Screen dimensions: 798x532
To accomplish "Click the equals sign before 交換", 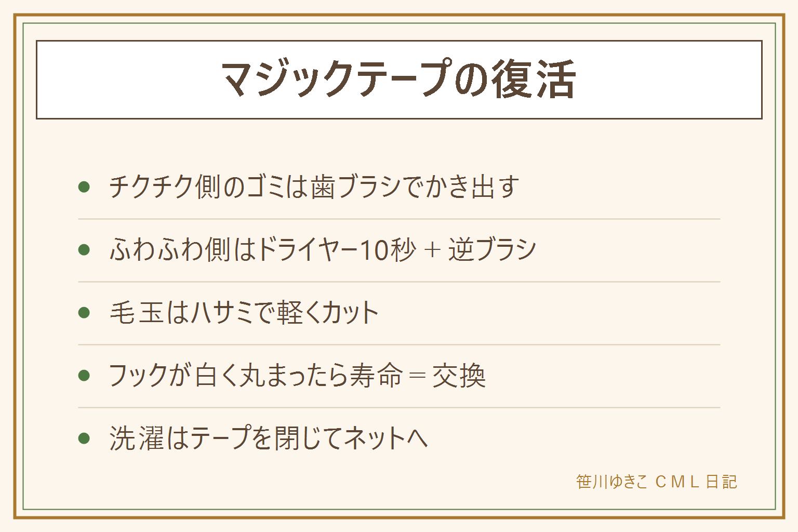I will click(x=418, y=376).
